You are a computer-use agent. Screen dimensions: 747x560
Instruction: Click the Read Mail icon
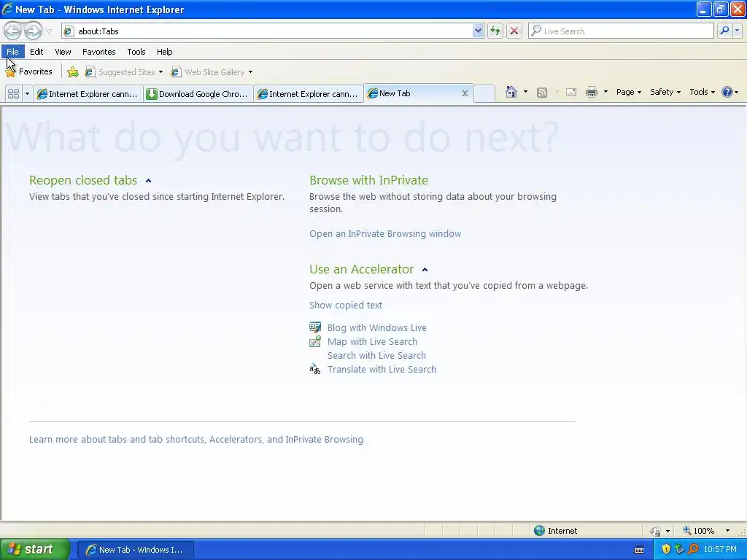coord(571,92)
